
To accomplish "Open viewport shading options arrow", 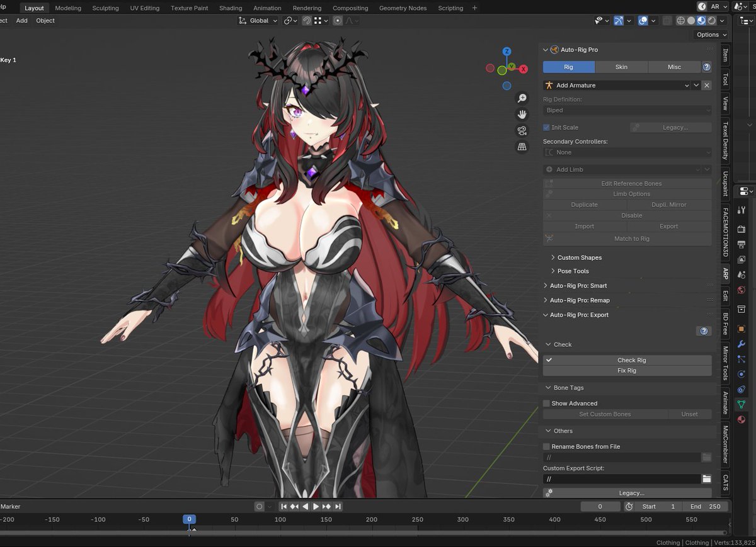I will pyautogui.click(x=723, y=21).
